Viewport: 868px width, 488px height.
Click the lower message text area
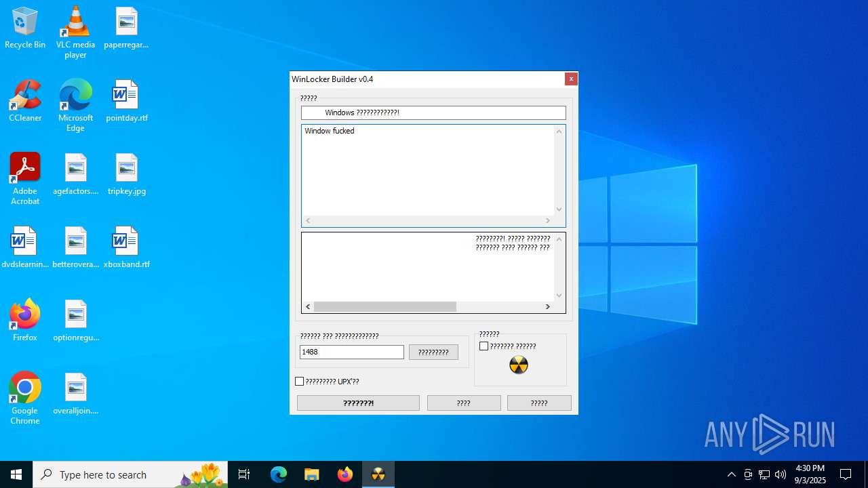tap(428, 267)
